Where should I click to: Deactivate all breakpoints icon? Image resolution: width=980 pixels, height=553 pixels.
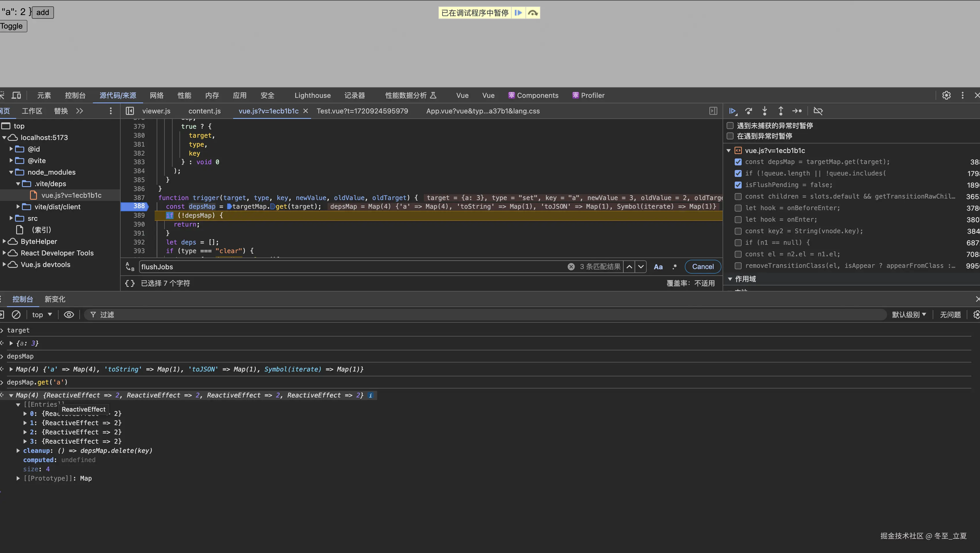818,111
